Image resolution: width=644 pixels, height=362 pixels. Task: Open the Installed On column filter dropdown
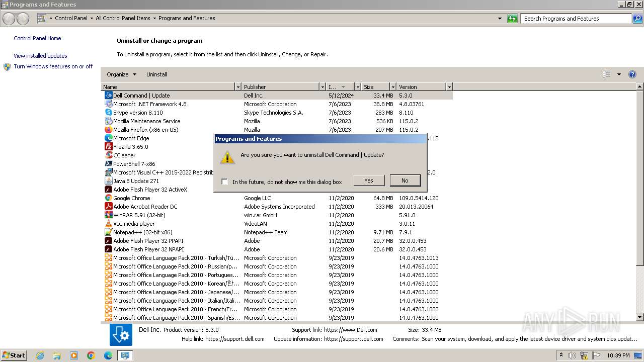tap(358, 87)
